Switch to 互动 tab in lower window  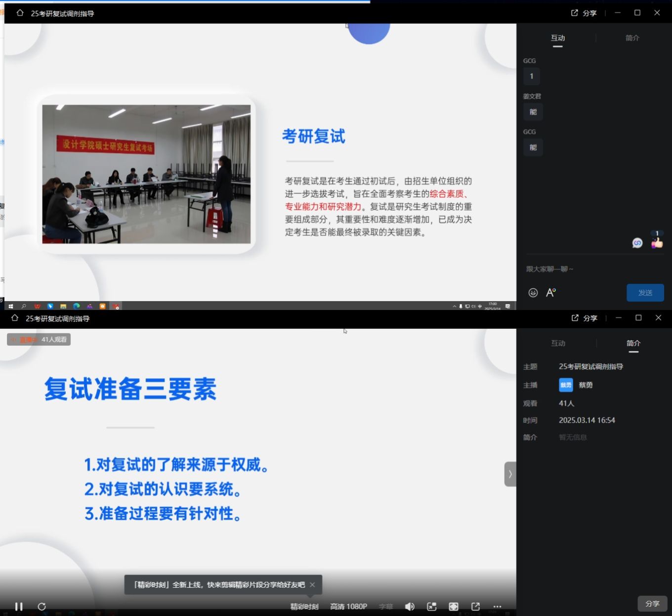tap(558, 343)
